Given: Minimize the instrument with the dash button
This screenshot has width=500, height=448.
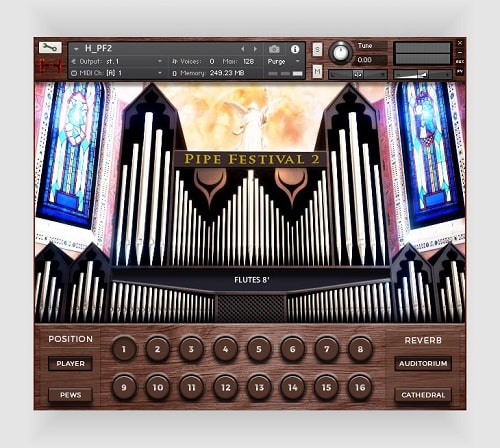Looking at the screenshot, I should click(460, 52).
